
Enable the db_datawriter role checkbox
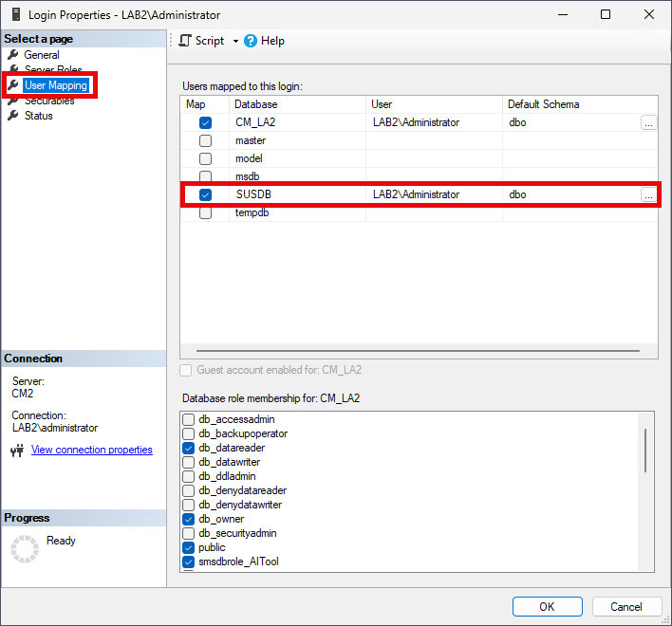click(189, 462)
